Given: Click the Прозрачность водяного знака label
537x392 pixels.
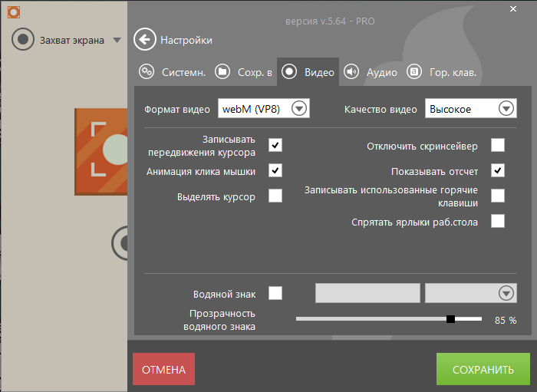Looking at the screenshot, I should pos(219,320).
